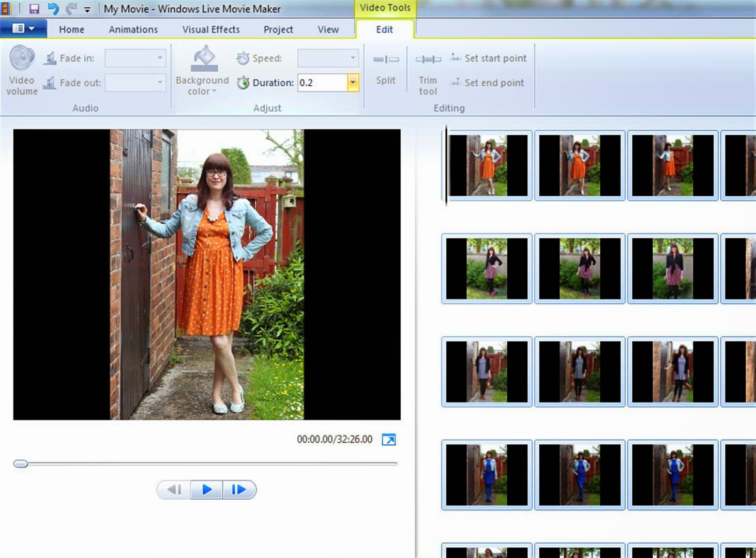Click Set start point
The image size is (756, 558).
point(488,58)
